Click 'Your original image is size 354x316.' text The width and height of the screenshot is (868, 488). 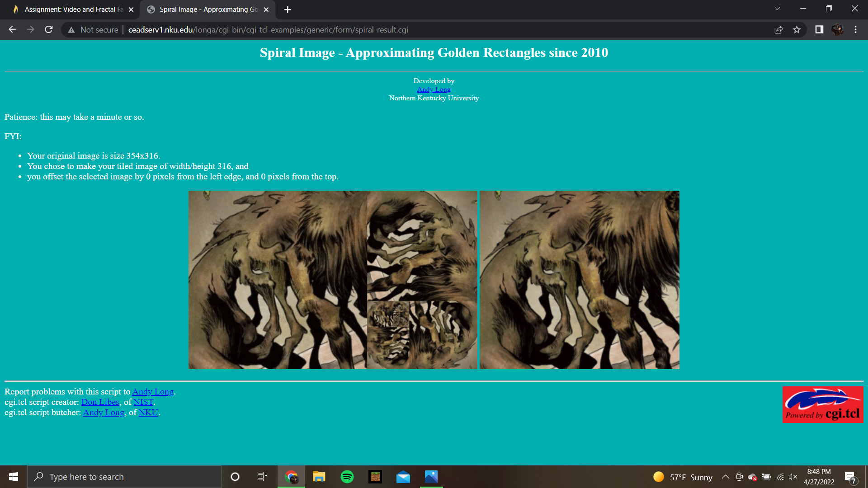point(94,156)
